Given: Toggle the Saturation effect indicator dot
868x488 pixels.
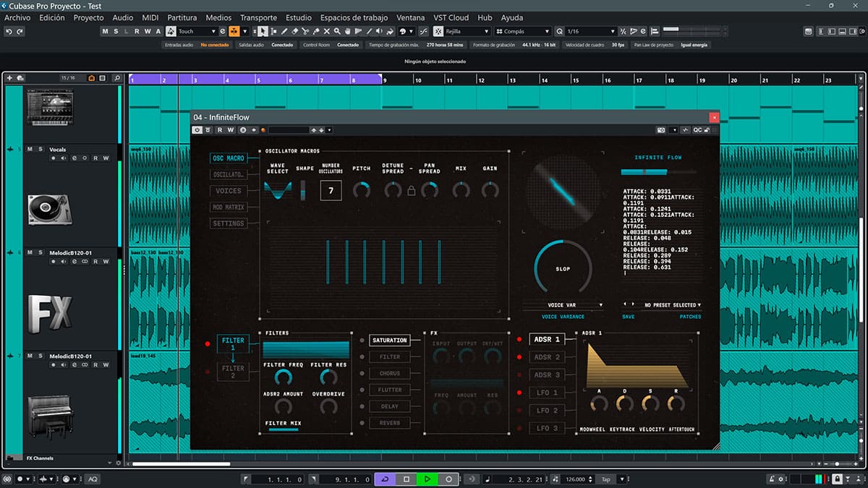Looking at the screenshot, I should 362,340.
